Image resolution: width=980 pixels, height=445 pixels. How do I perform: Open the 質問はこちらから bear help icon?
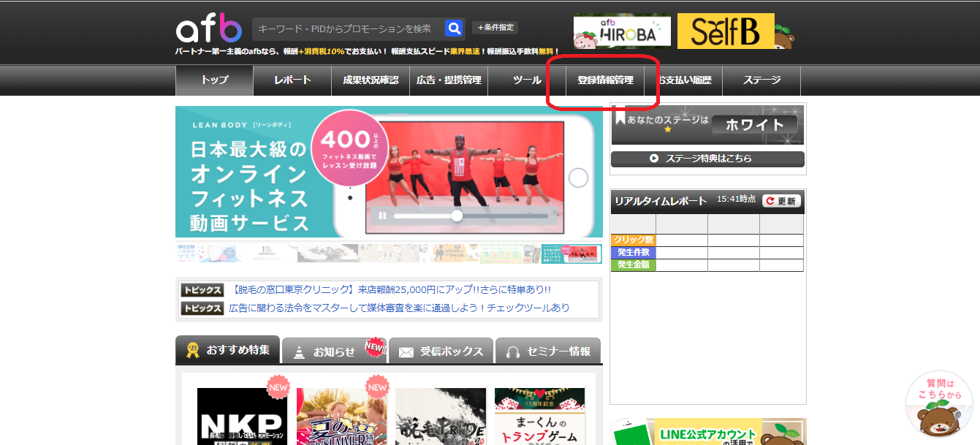(x=940, y=404)
